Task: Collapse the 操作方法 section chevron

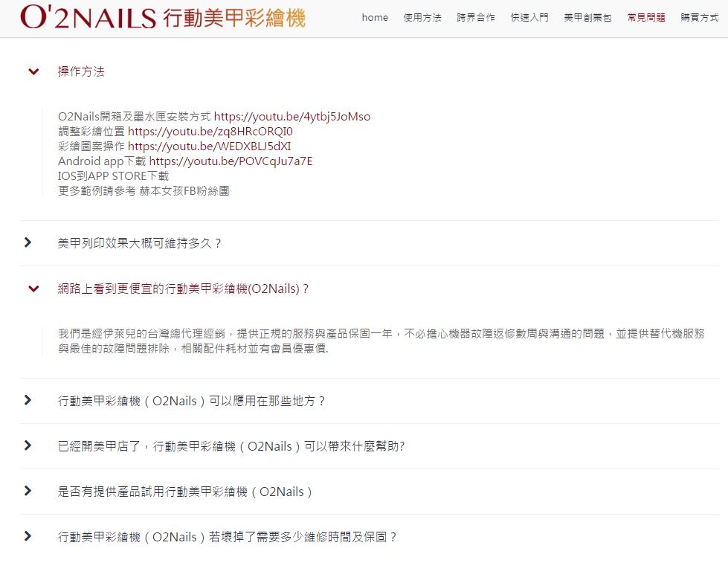Action: pos(33,71)
